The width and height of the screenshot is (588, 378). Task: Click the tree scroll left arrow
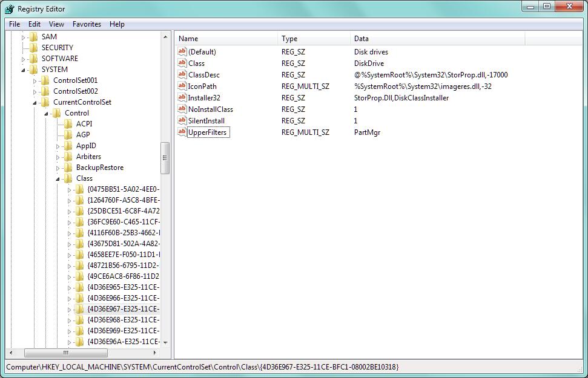(x=11, y=353)
